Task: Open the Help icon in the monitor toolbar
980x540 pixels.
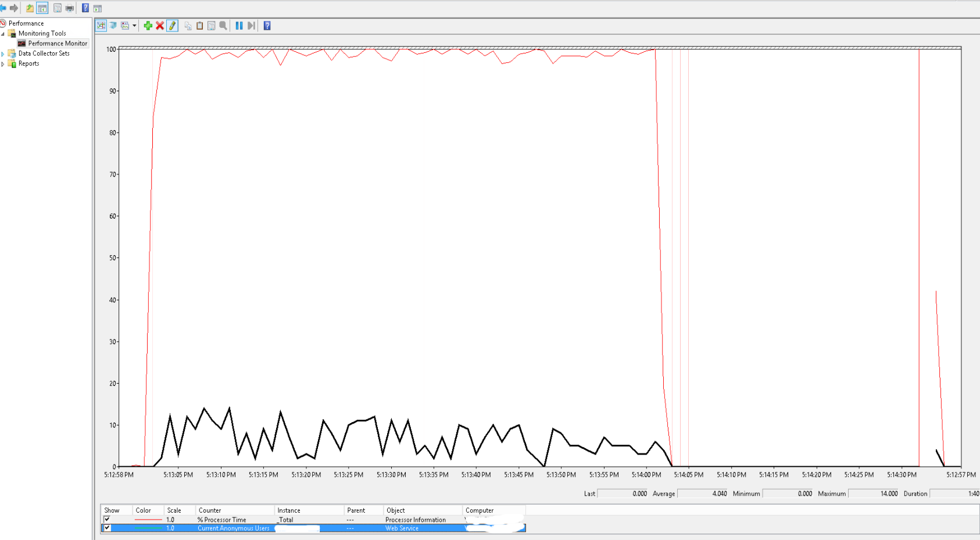Action: pyautogui.click(x=267, y=26)
